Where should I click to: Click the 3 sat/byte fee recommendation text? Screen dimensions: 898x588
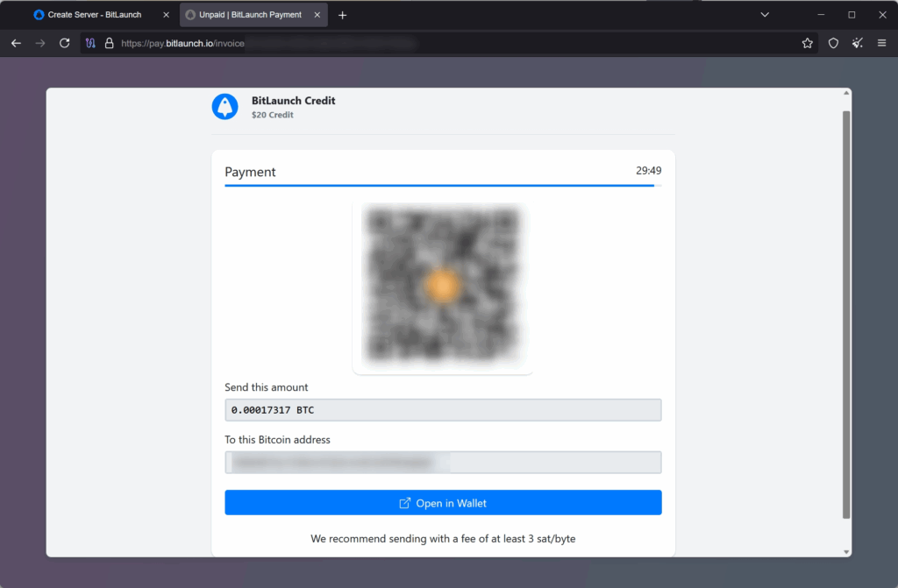pyautogui.click(x=443, y=539)
